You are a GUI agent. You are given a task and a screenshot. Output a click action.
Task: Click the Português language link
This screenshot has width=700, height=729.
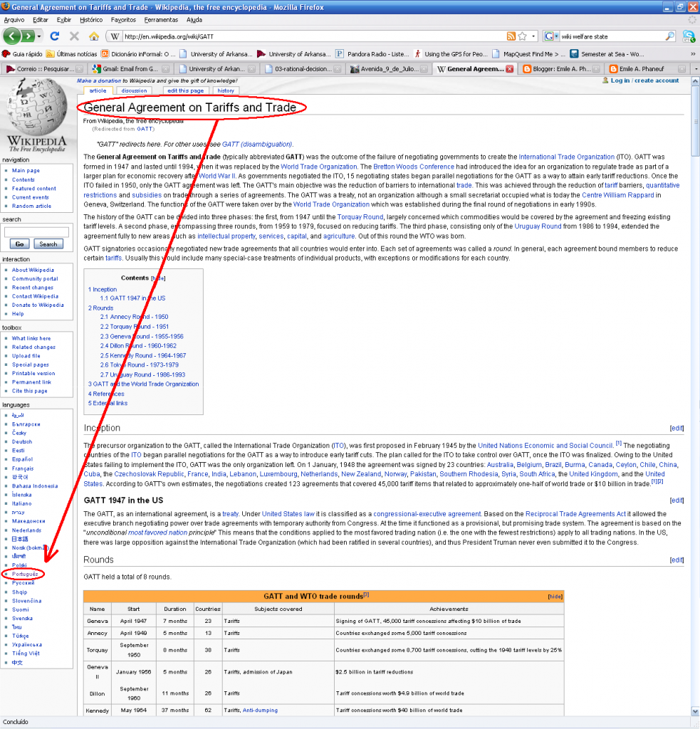(25, 574)
